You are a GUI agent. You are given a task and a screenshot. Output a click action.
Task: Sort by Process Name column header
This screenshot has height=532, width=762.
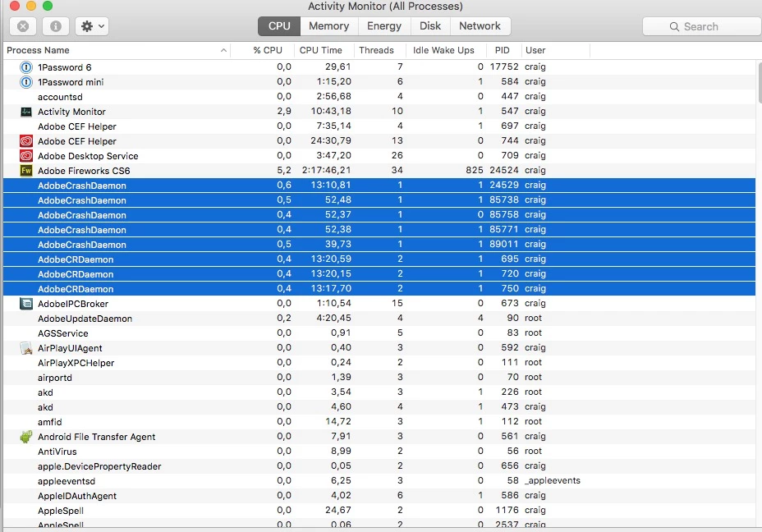[117, 51]
